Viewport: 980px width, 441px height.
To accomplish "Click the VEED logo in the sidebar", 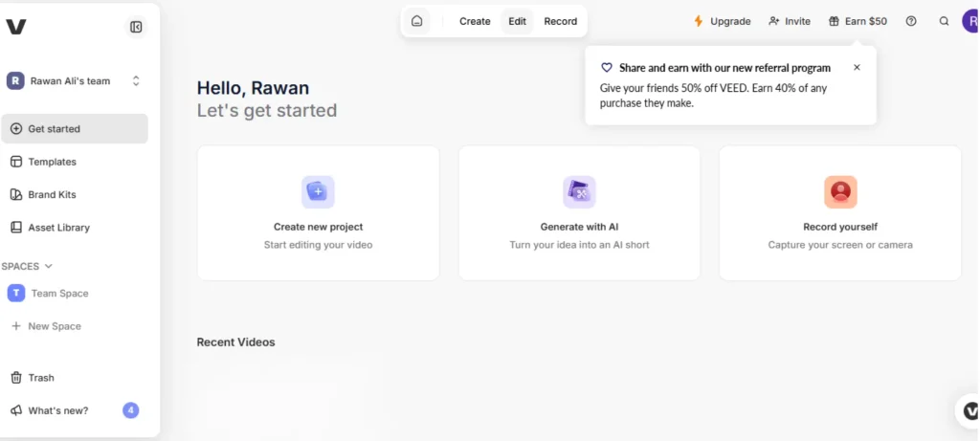I will [x=16, y=27].
